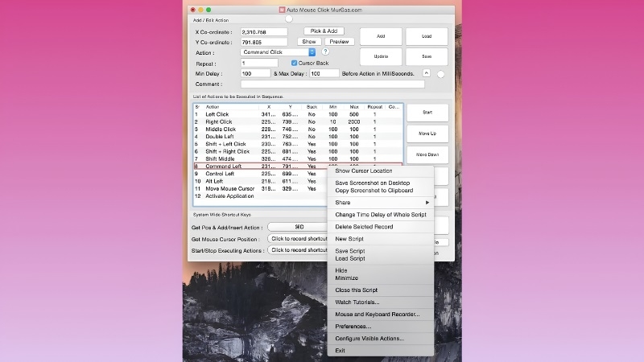Click the help question mark icon
644x362 pixels.
(x=325, y=51)
